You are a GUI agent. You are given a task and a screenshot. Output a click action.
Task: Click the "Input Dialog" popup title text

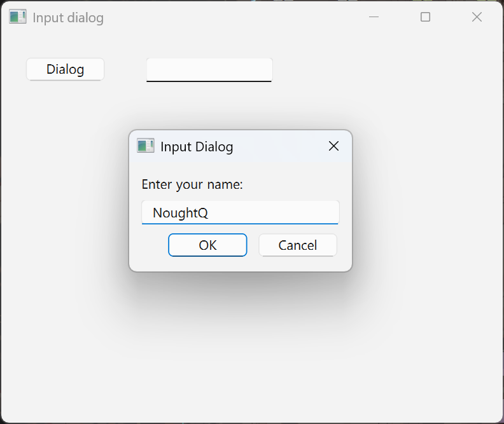pos(197,147)
